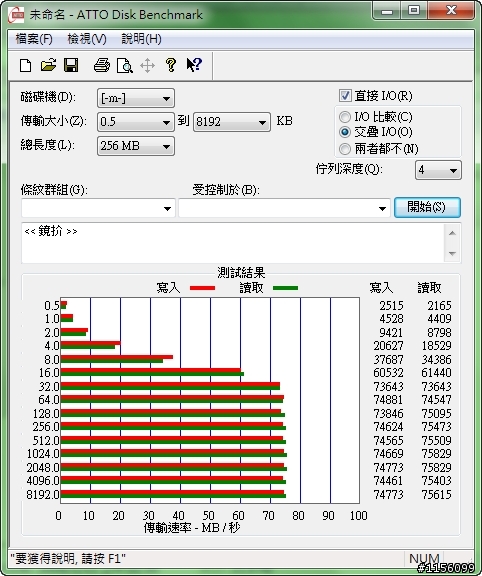Toggle the 直接 I/O checkbox
Viewport: 482px width, 576px height.
[345, 96]
